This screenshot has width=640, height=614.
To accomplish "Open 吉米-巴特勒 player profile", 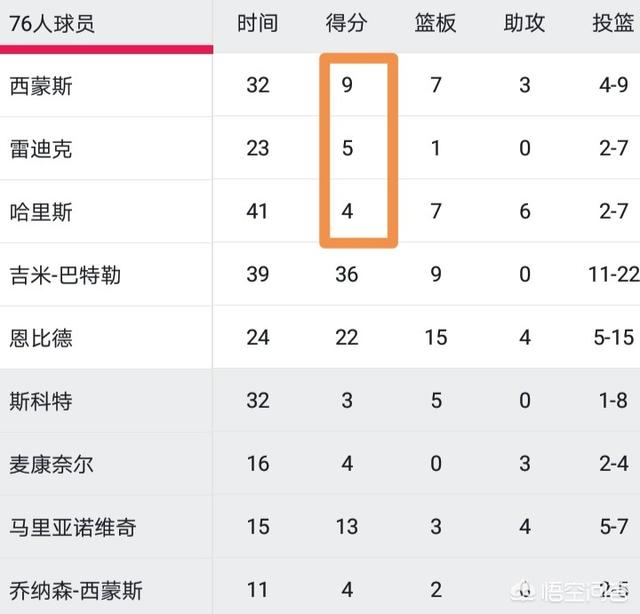I will pos(65,275).
